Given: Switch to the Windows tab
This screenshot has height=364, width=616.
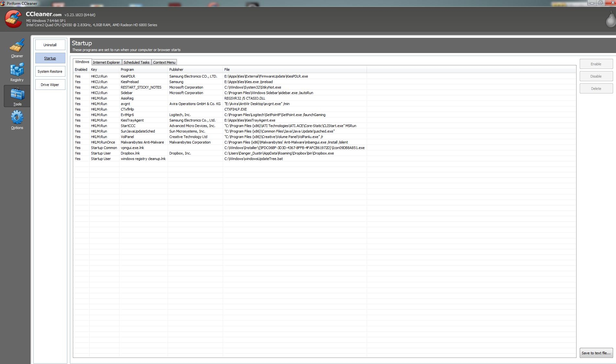Looking at the screenshot, I should [82, 62].
